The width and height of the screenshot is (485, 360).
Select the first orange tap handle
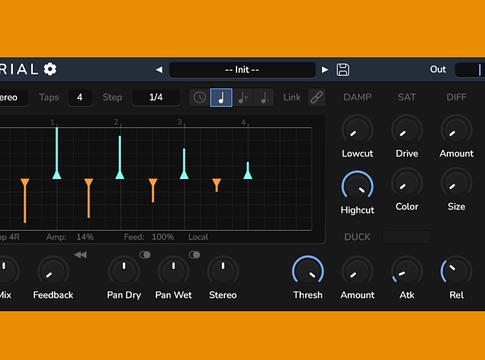pos(25,183)
